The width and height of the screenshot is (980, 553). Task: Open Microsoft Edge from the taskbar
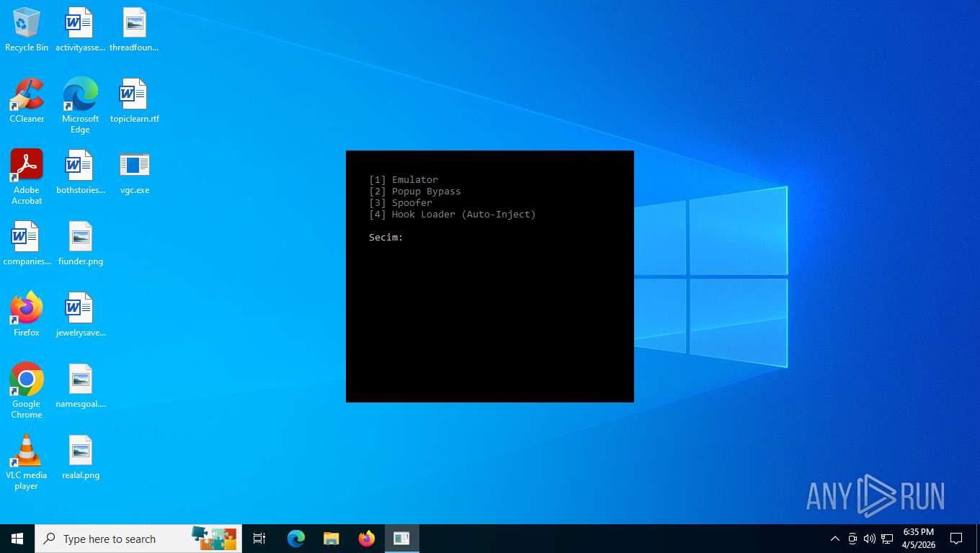[x=296, y=539]
